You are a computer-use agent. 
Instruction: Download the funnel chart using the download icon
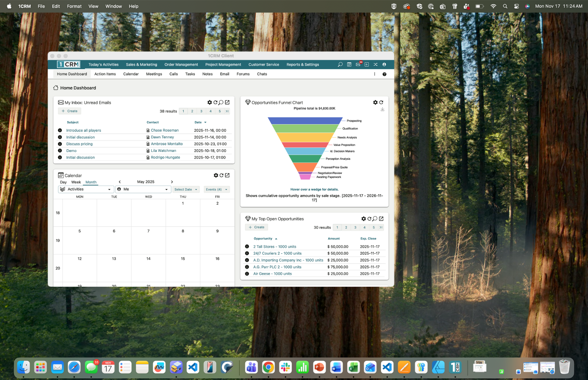(382, 109)
